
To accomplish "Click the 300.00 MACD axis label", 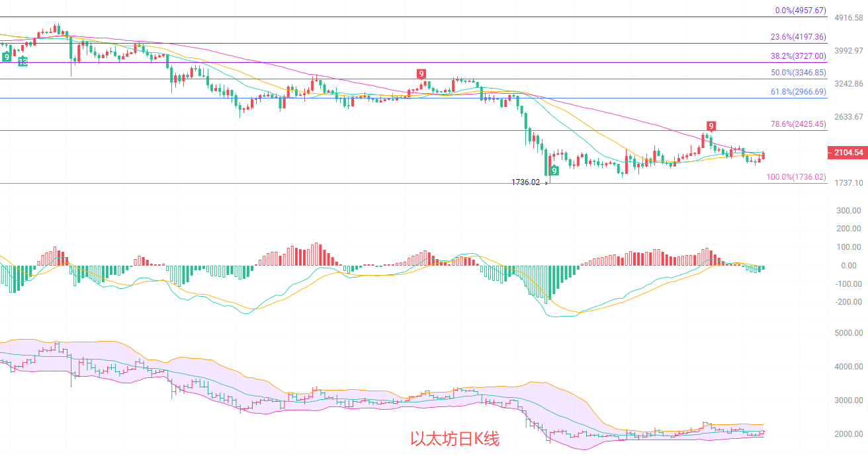I will tap(848, 211).
